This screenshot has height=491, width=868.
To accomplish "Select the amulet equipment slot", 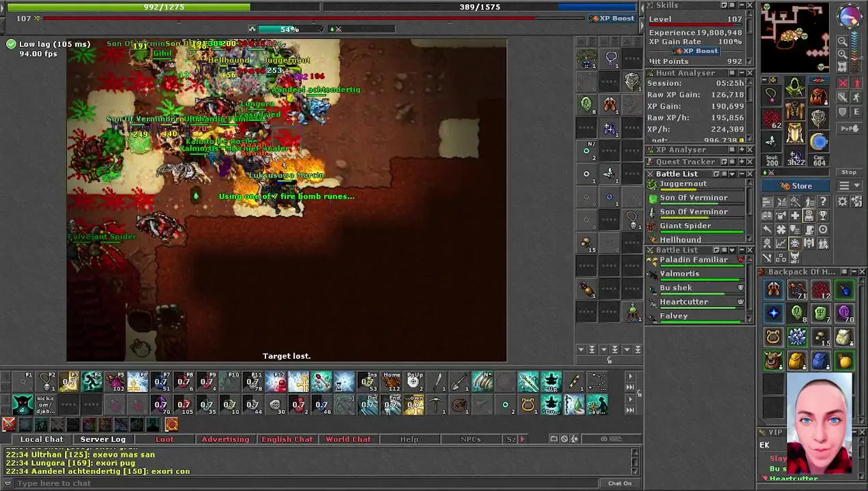I will [771, 95].
